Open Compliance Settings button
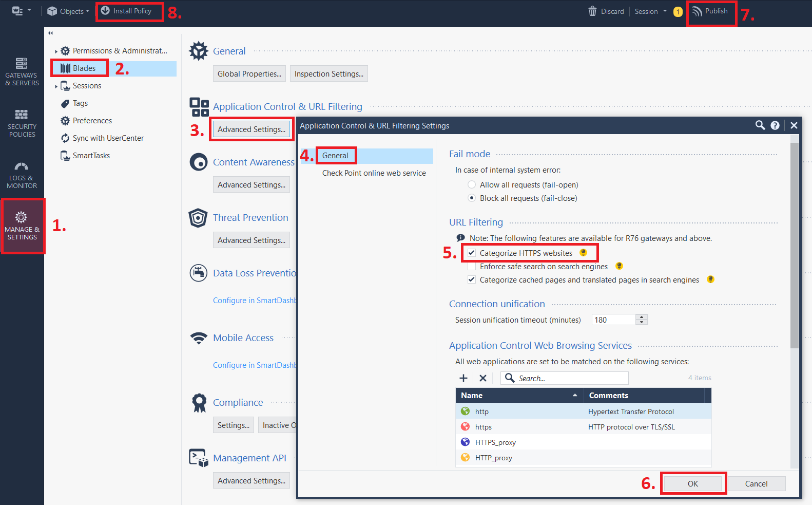The width and height of the screenshot is (812, 505). [x=234, y=425]
